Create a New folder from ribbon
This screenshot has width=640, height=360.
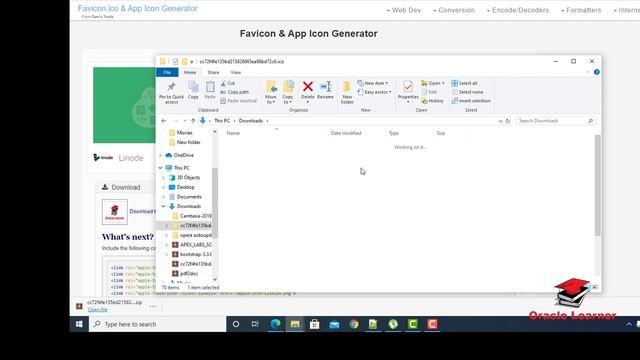tap(347, 92)
